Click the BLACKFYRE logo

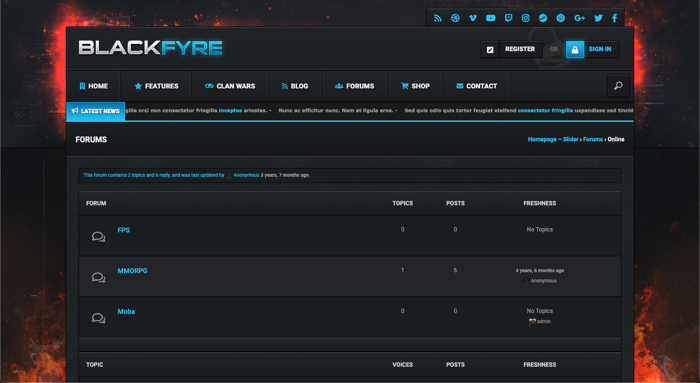click(150, 48)
